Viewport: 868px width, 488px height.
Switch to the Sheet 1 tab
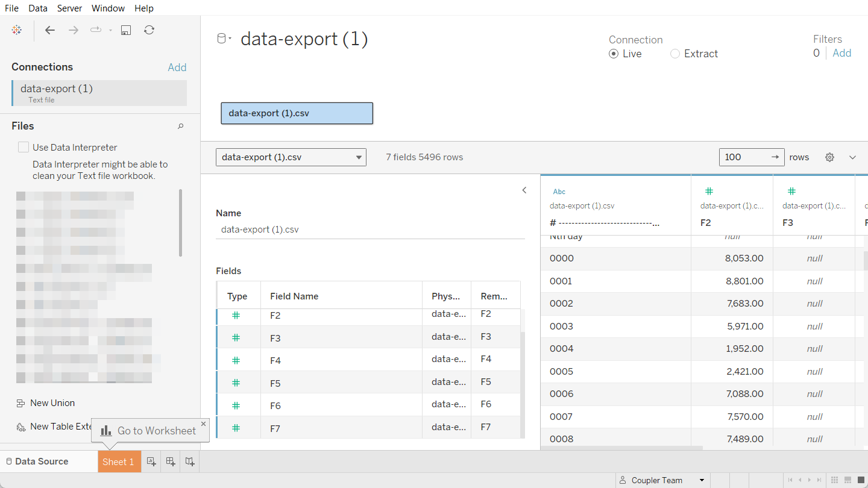(119, 461)
